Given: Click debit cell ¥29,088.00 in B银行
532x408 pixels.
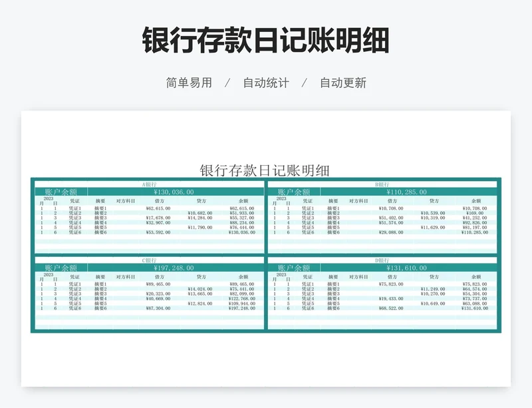Looking at the screenshot, I should [x=391, y=232].
